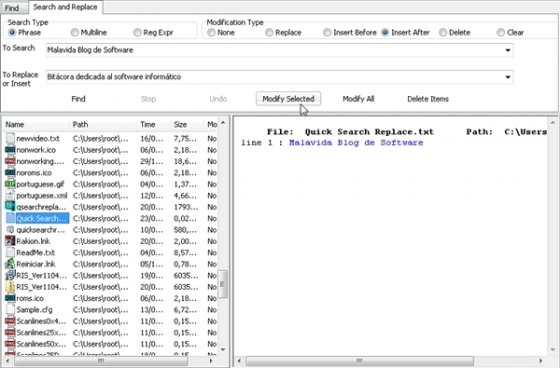Click file list scroll down arrow
Image resolution: width=560 pixels, height=368 pixels.
(x=223, y=349)
